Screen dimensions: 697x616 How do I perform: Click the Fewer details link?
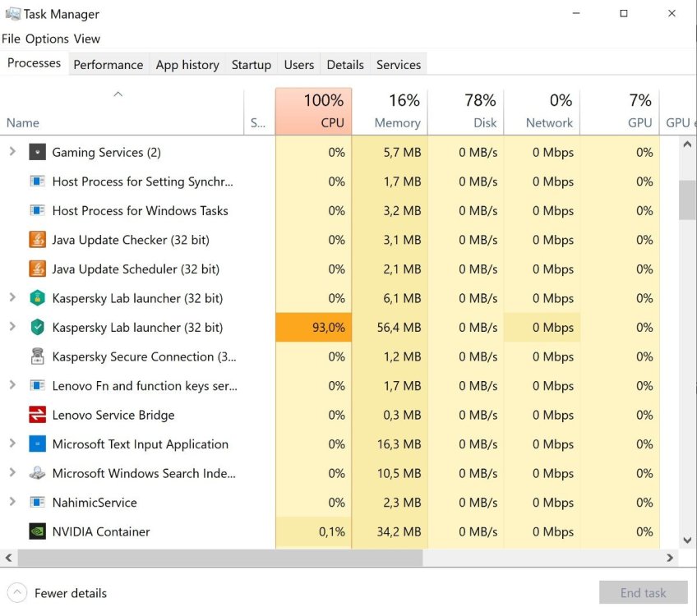71,593
